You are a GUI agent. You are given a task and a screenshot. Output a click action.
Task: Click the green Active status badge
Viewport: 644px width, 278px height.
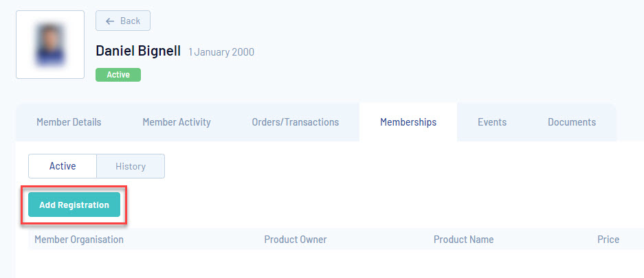pos(118,75)
